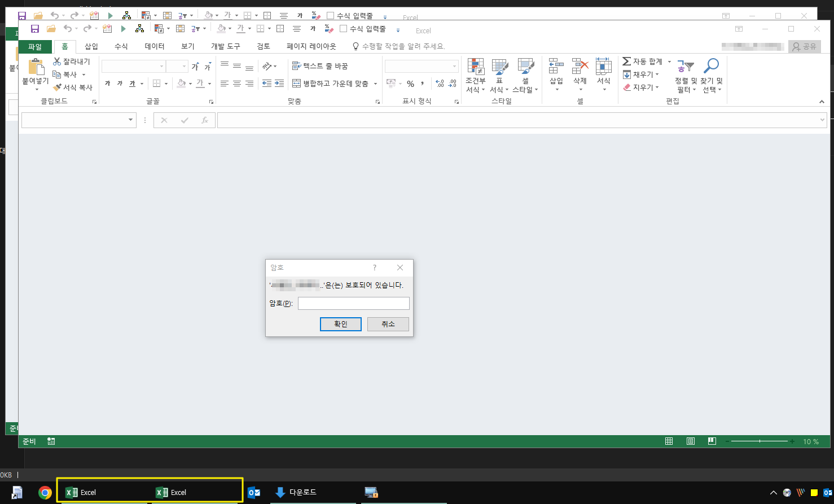Viewport: 834px width, 504px height.
Task: Expand 병합하고 가운데 맞춤 dropdown arrow
Action: [375, 84]
